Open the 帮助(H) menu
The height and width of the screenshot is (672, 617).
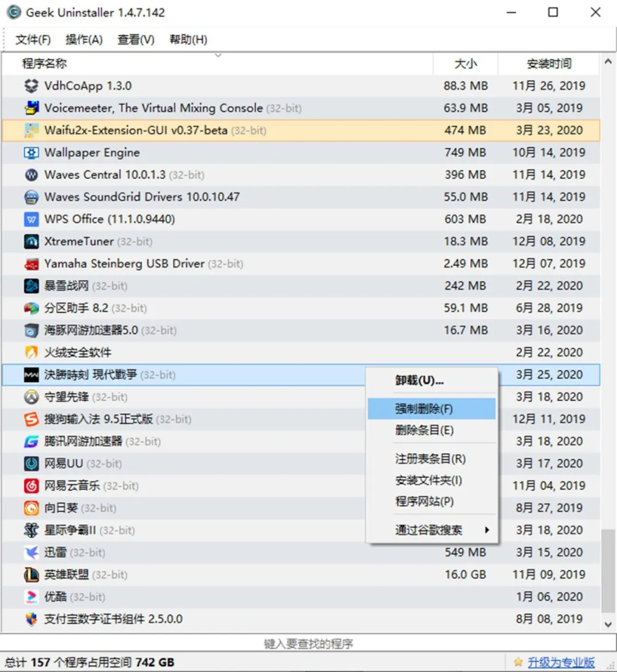click(x=188, y=39)
